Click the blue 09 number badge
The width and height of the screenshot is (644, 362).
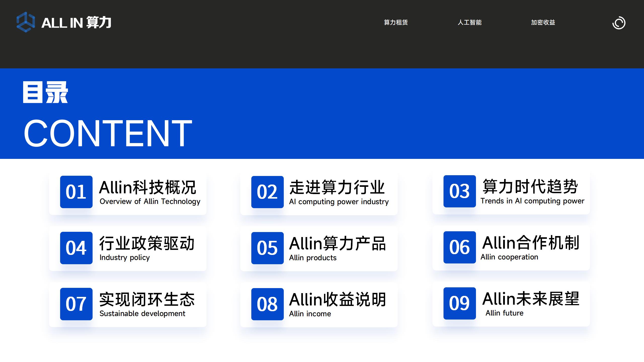(459, 303)
